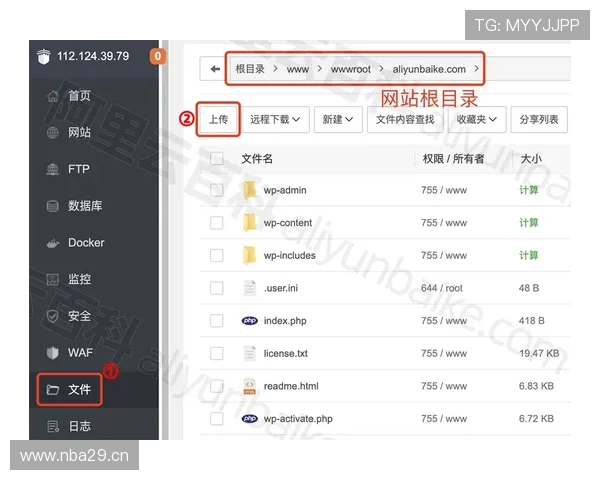Viewport: 600px width, 480px height.
Task: Click 计算 for wp-admin size
Action: (x=529, y=190)
